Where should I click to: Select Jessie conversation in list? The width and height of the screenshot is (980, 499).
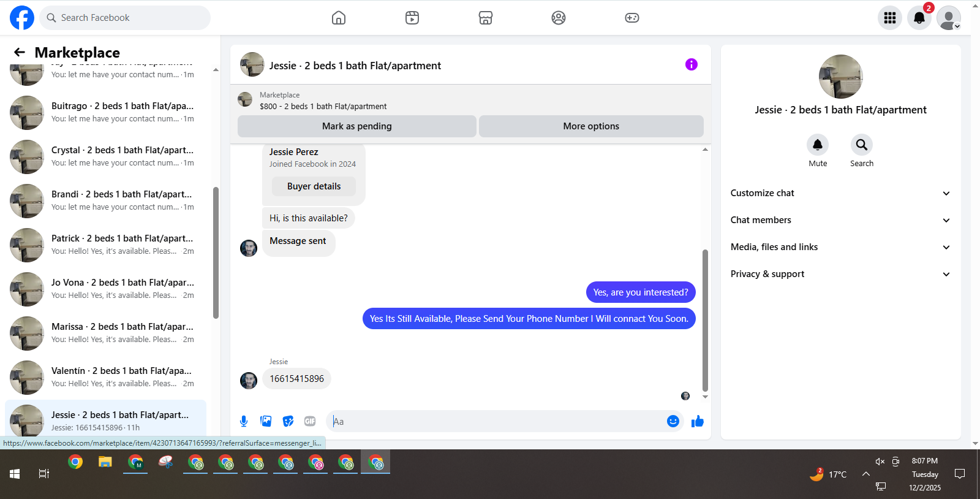click(105, 420)
